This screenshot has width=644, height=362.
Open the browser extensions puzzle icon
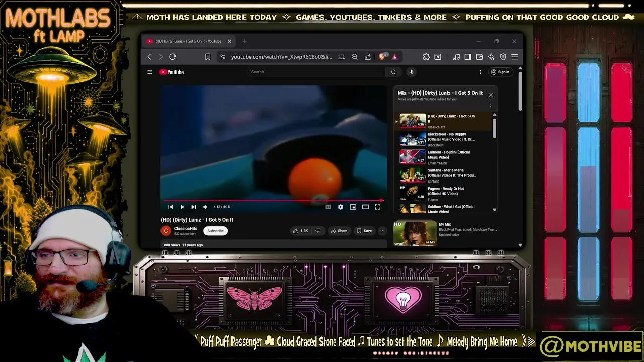(x=426, y=57)
